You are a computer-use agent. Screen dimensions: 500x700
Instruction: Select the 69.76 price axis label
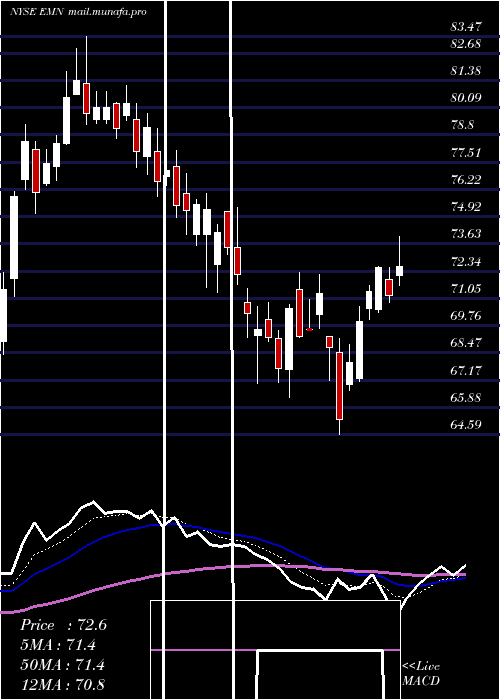466,316
